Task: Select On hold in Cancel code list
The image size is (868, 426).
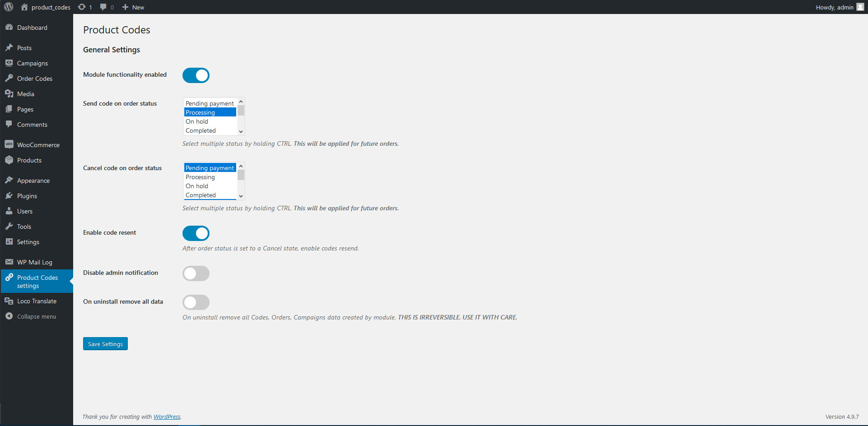Action: click(x=210, y=186)
